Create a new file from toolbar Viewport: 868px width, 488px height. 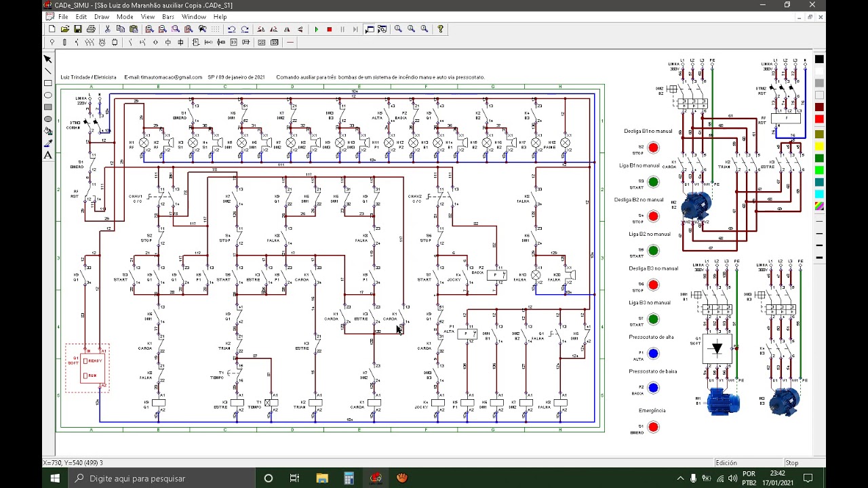coord(52,29)
